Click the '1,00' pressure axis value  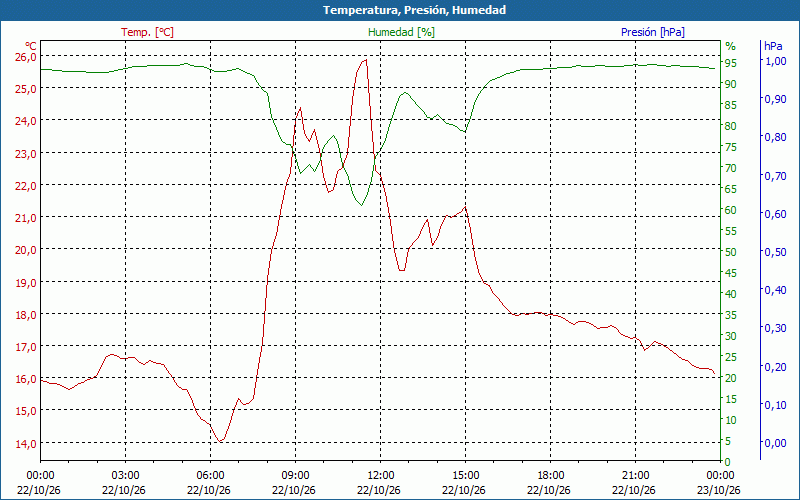[x=776, y=61]
